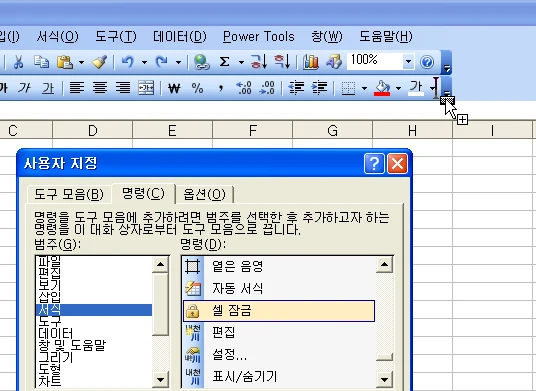The height and width of the screenshot is (391, 536).
Task: Expand the Redo history dropdown
Action: coord(178,62)
